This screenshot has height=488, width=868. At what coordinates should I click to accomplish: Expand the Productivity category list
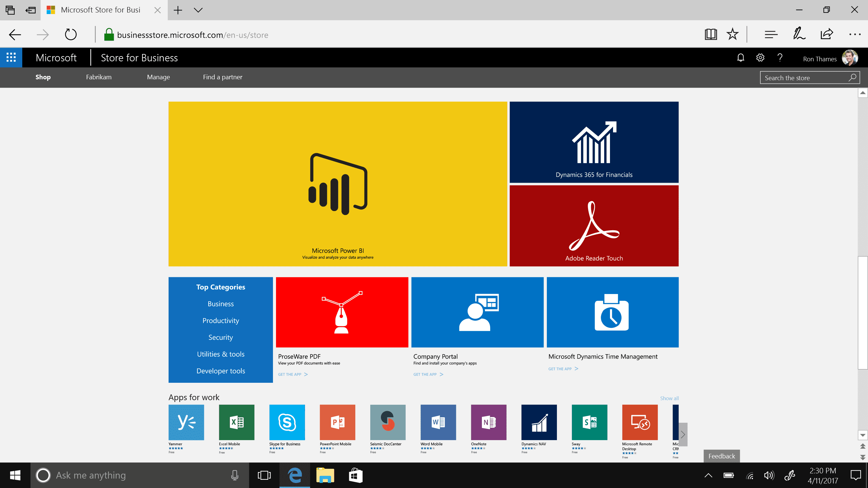point(221,321)
